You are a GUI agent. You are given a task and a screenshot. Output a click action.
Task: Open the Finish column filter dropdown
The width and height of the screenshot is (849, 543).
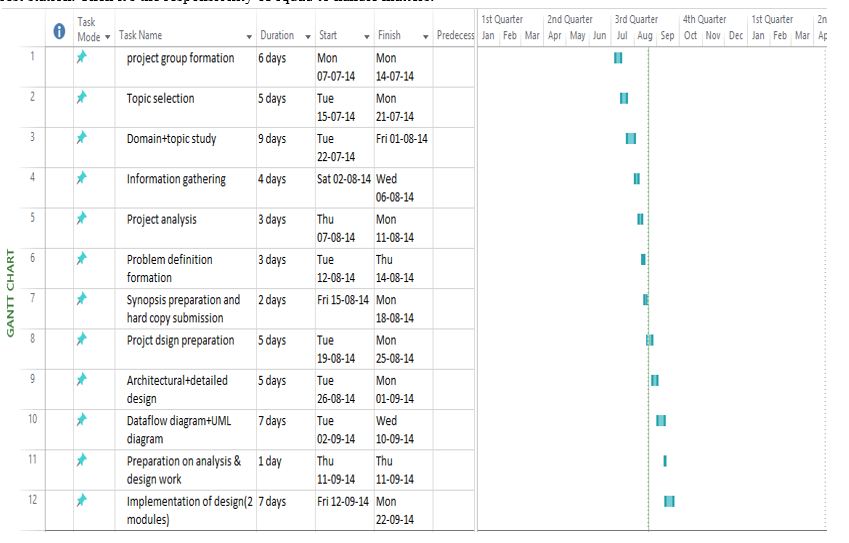(426, 37)
